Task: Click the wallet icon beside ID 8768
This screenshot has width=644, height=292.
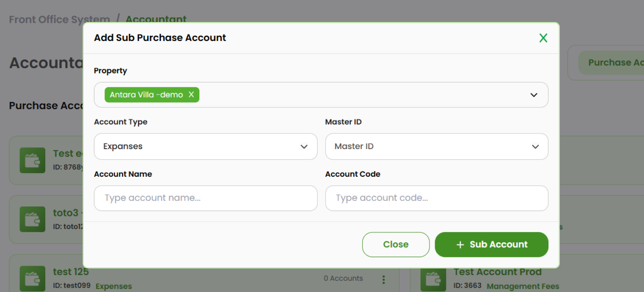Action: pos(32,160)
